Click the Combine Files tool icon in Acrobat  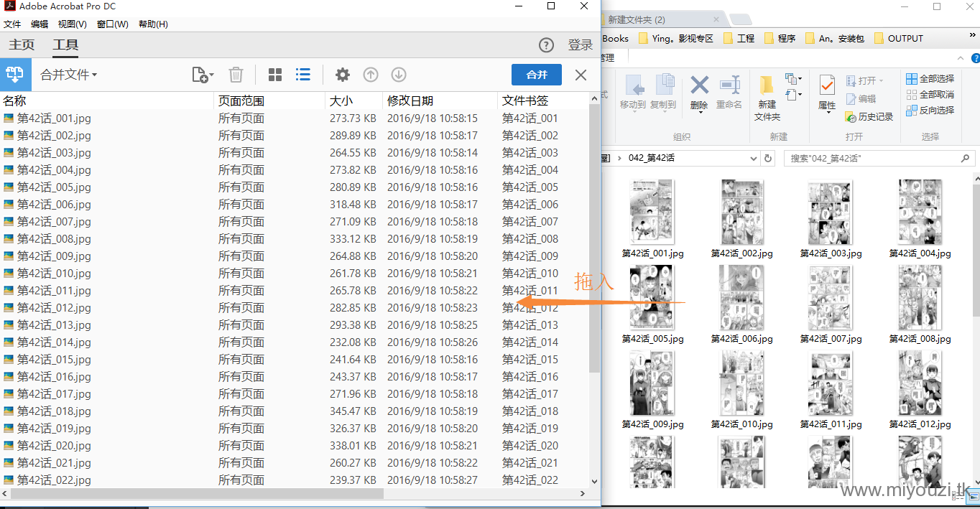pyautogui.click(x=14, y=74)
